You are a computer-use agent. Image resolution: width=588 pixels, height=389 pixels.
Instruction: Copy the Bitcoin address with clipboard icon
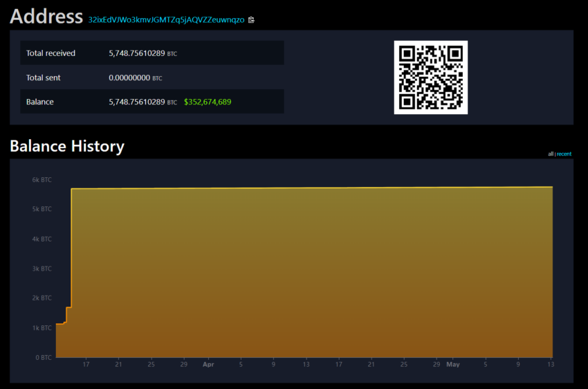pos(251,20)
